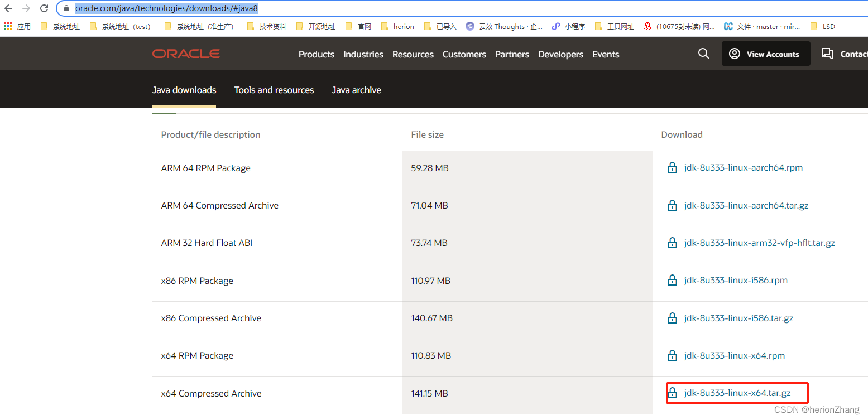Open the Events menu
Screen dimensions: 868x420
pyautogui.click(x=606, y=54)
